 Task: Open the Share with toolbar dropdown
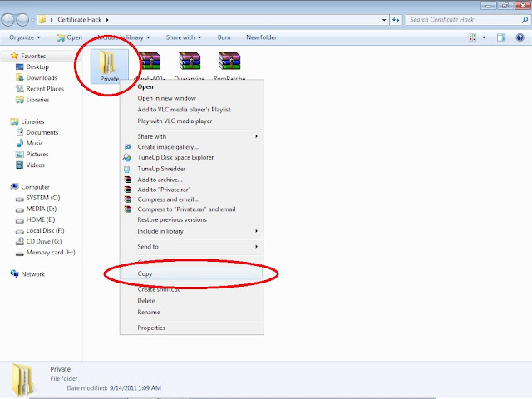(184, 37)
